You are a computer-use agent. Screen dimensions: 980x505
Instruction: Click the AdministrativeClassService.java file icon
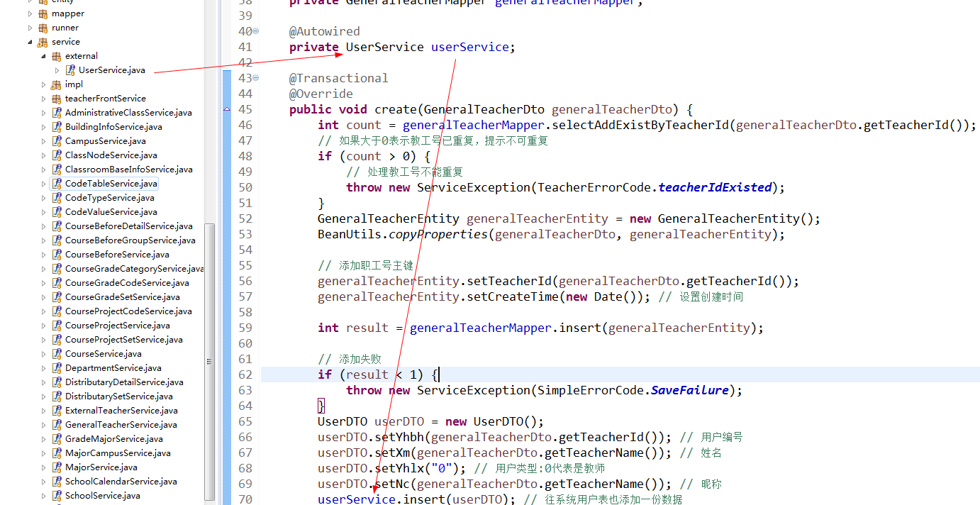(x=57, y=113)
